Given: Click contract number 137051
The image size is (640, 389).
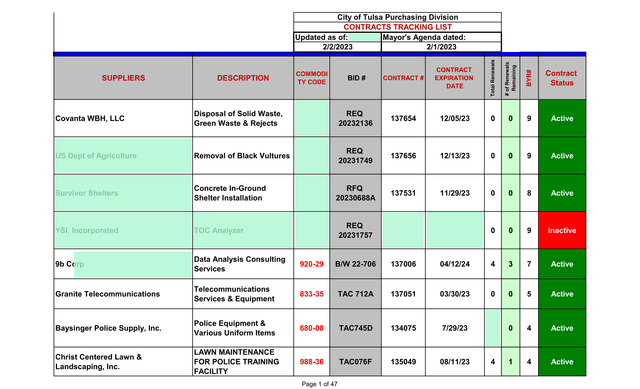Looking at the screenshot, I should (403, 294).
